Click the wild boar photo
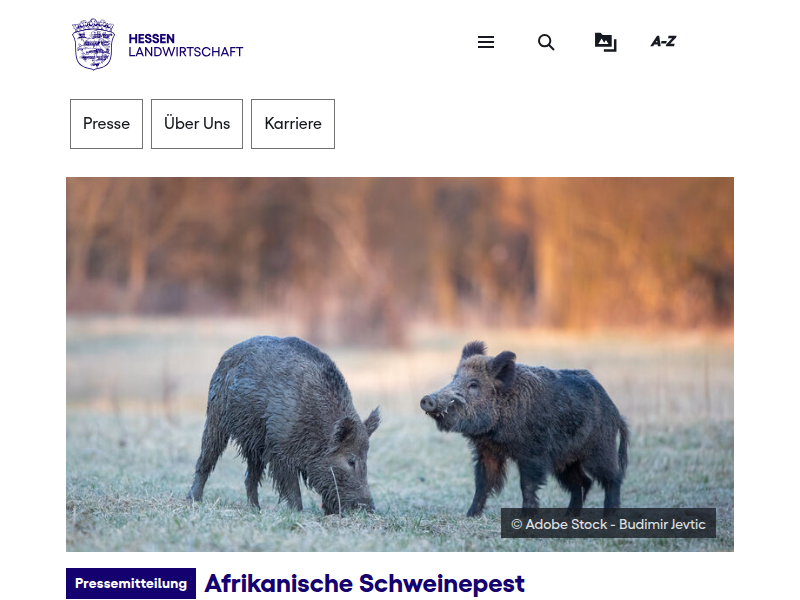The width and height of the screenshot is (800, 600). click(400, 364)
